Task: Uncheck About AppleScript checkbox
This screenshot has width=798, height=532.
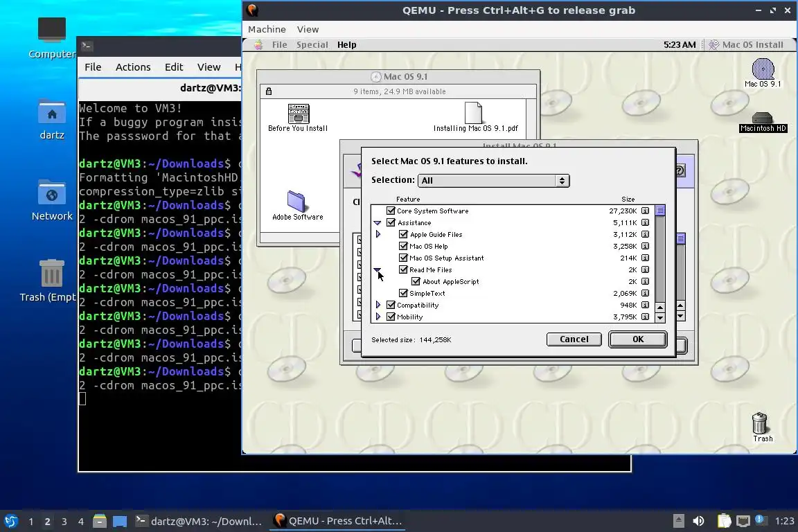Action: (x=416, y=281)
